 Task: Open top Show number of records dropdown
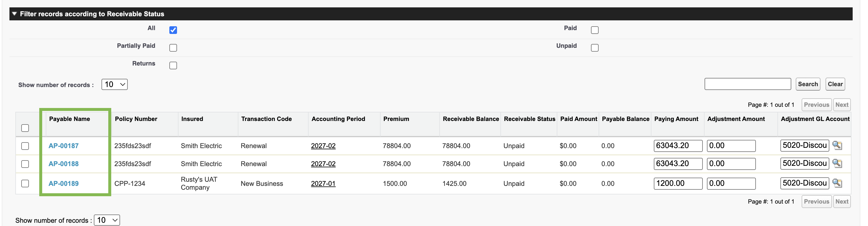114,84
